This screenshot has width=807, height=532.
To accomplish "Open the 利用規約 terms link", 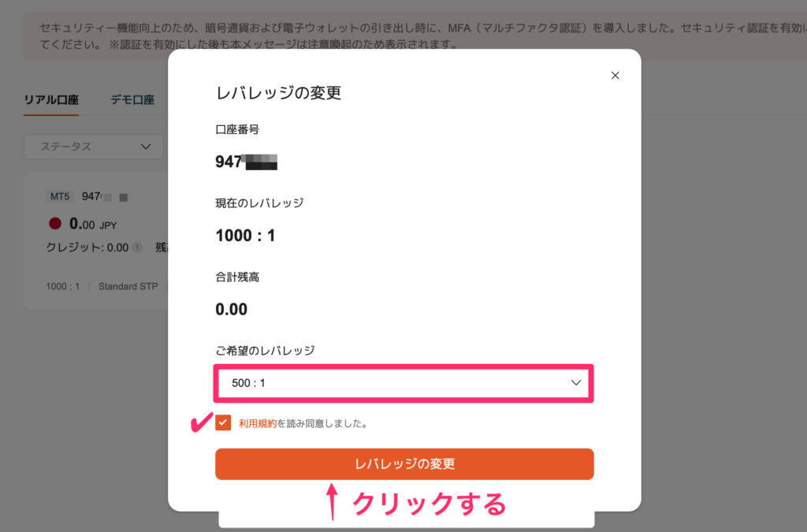I will point(258,423).
